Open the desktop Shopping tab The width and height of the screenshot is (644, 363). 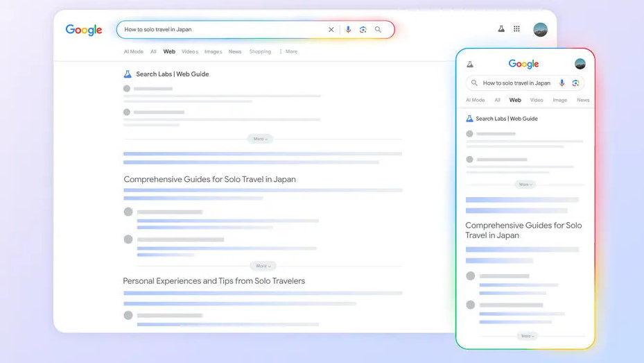pos(260,51)
